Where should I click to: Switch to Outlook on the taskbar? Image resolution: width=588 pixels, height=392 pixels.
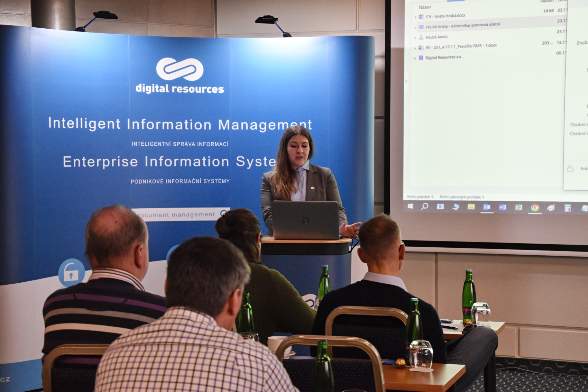pyautogui.click(x=487, y=207)
